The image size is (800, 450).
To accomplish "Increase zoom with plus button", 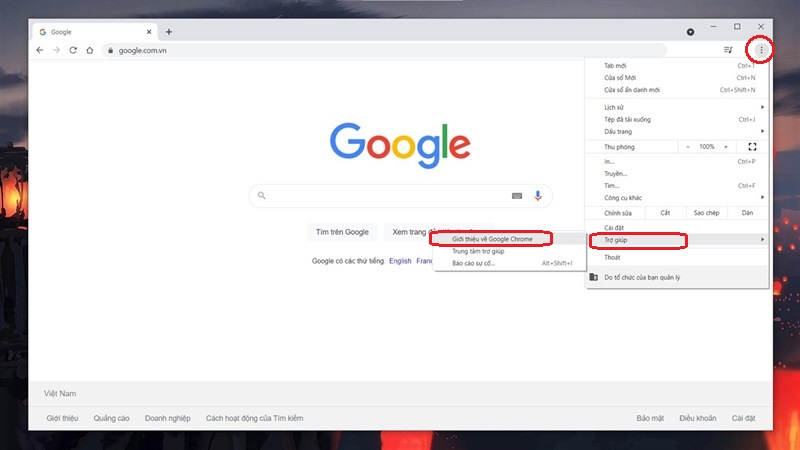I will pyautogui.click(x=726, y=147).
